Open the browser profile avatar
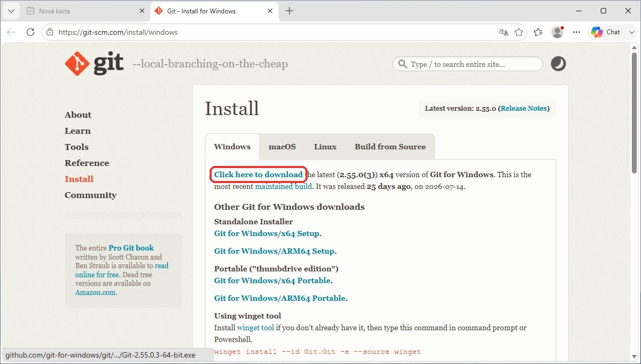 coord(557,32)
